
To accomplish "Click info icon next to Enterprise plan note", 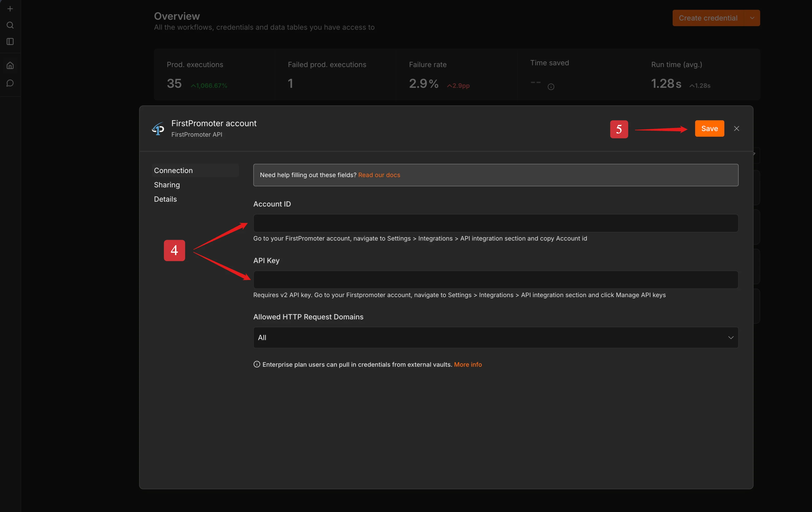I will (257, 364).
